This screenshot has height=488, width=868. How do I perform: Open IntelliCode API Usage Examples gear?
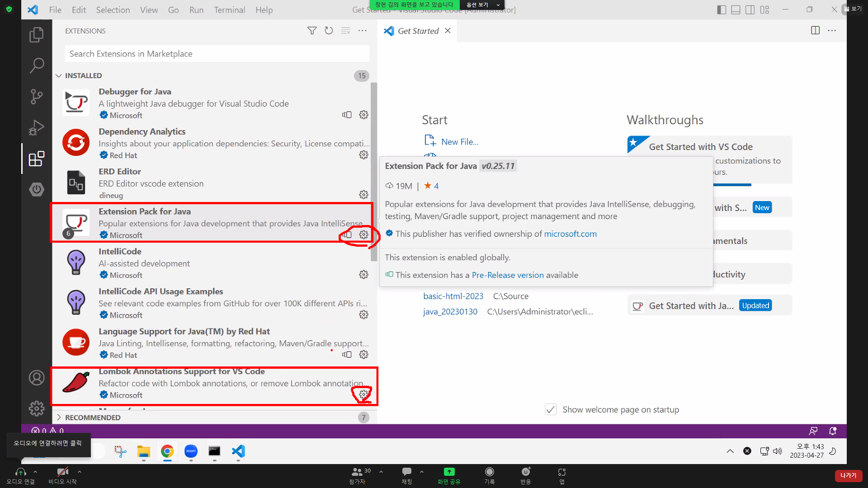click(x=363, y=314)
